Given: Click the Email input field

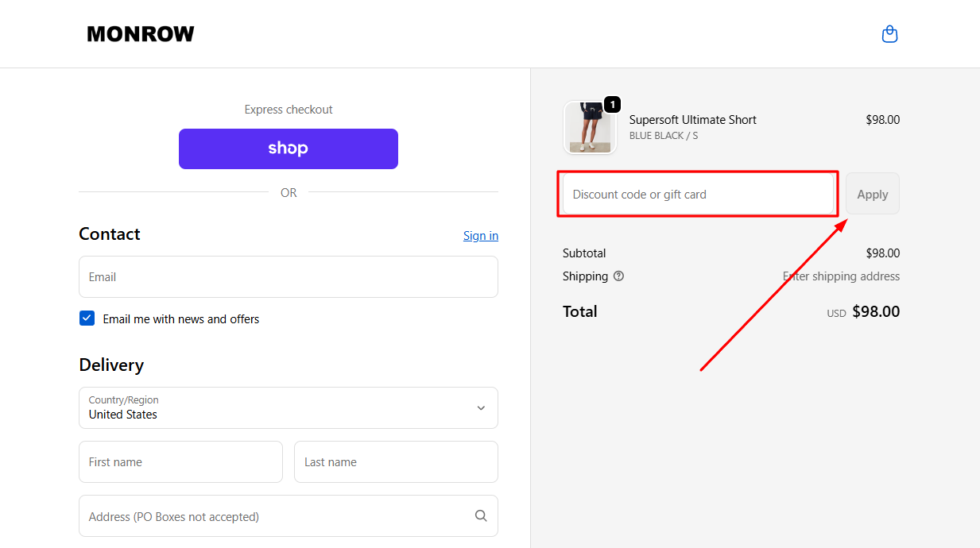Looking at the screenshot, I should coord(289,277).
